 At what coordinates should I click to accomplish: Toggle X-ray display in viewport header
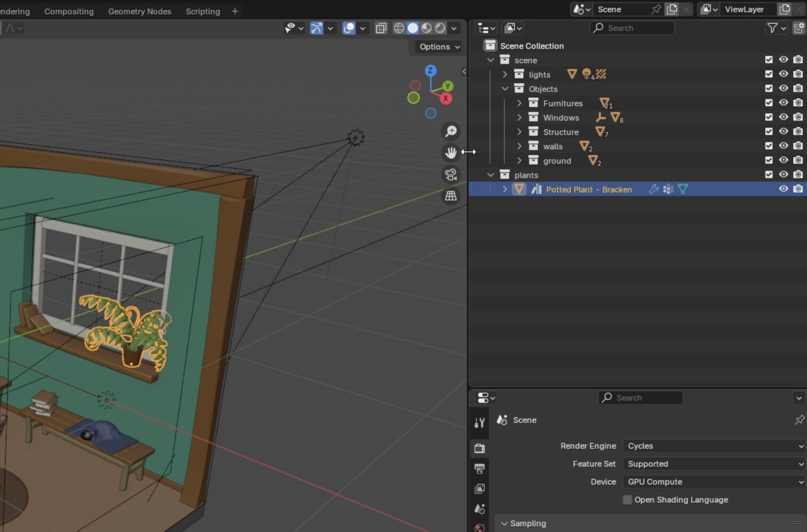[x=381, y=28]
